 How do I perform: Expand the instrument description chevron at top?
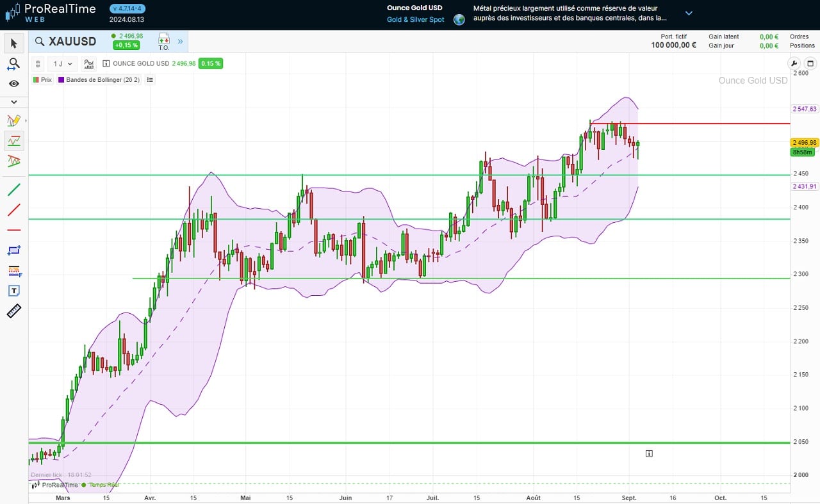pyautogui.click(x=689, y=13)
